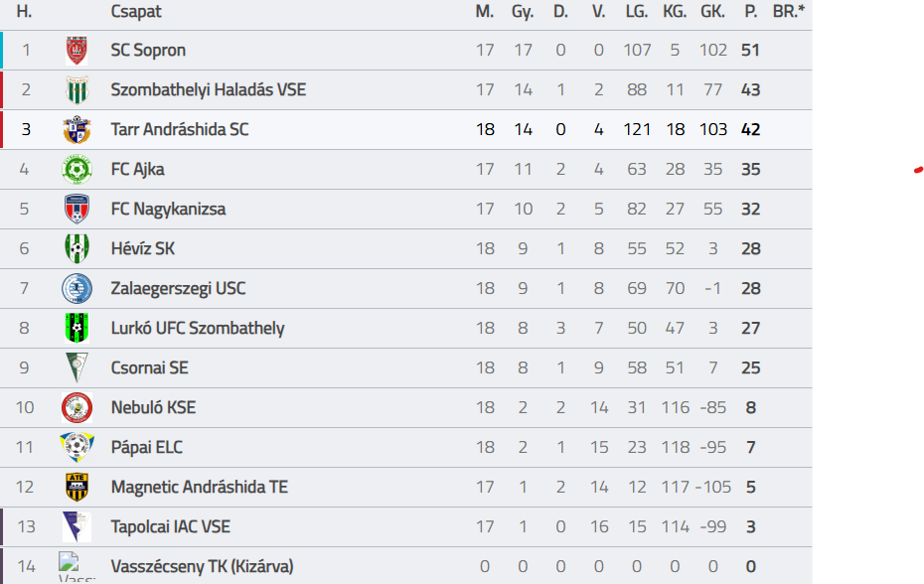Click Lurkó UFC Szombathely logo
The height and width of the screenshot is (584, 924).
point(77,328)
